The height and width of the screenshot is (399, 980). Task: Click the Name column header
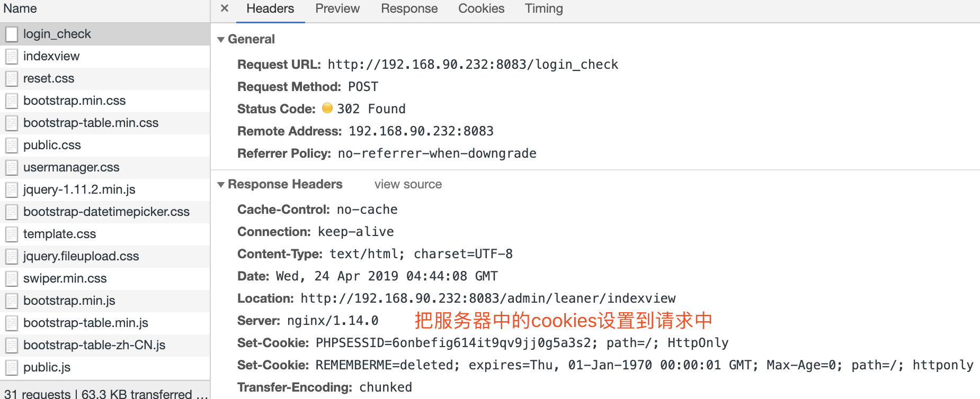[x=20, y=8]
